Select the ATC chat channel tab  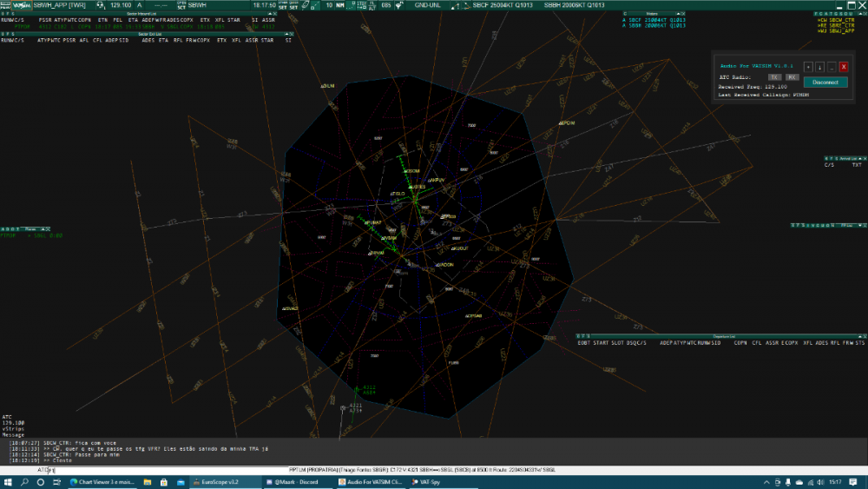pos(7,417)
